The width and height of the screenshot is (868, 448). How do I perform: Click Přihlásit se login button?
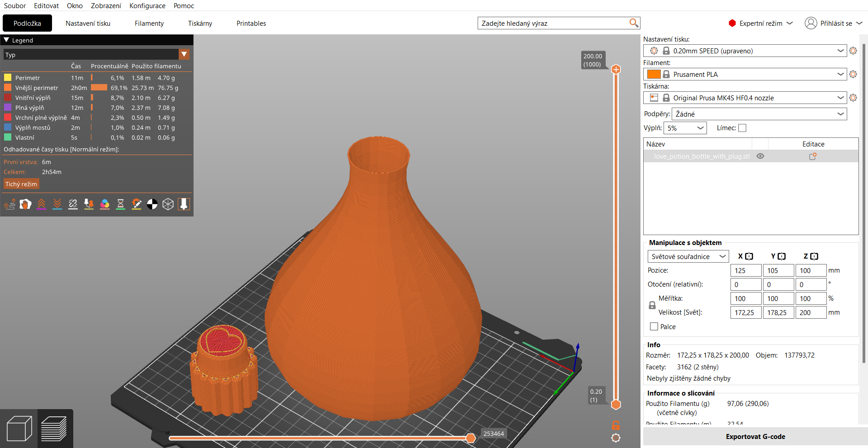[x=834, y=23]
